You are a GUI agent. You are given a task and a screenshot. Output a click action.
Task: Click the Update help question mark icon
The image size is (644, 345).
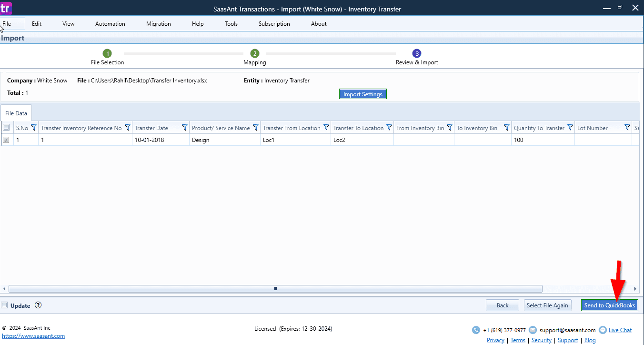pos(38,305)
